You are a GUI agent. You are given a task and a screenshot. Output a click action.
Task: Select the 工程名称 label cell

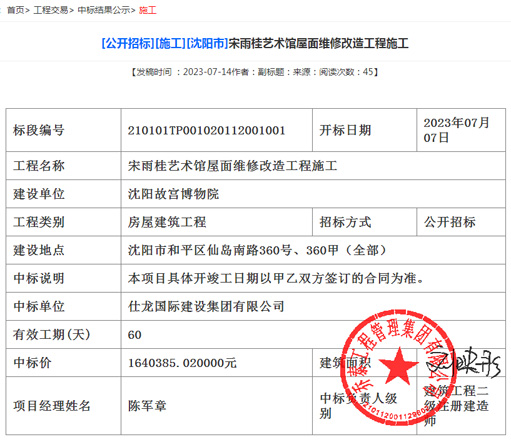63,166
